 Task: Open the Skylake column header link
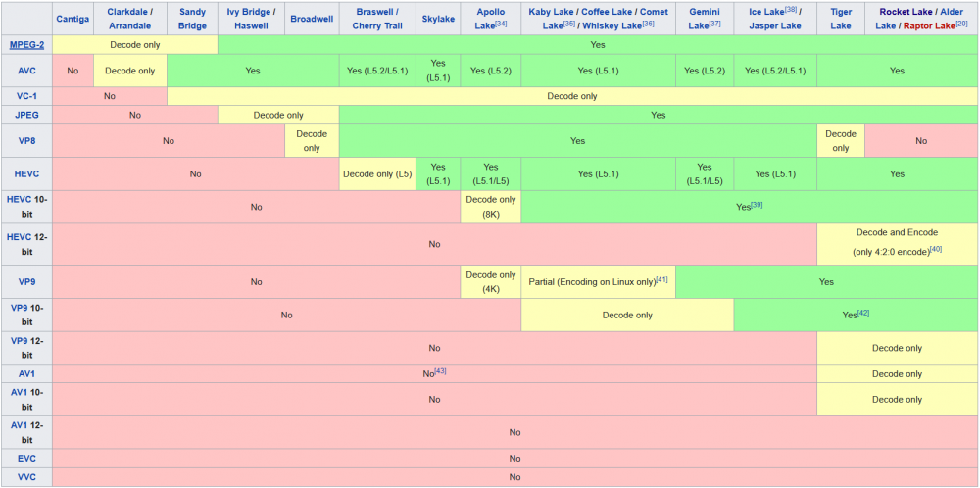[438, 19]
